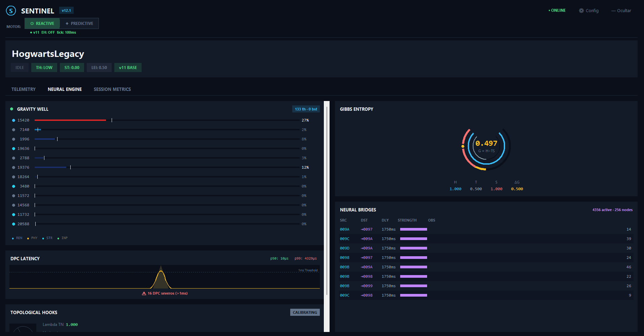Select the dot beside process 20588
This screenshot has width=644, height=336.
tap(14, 224)
